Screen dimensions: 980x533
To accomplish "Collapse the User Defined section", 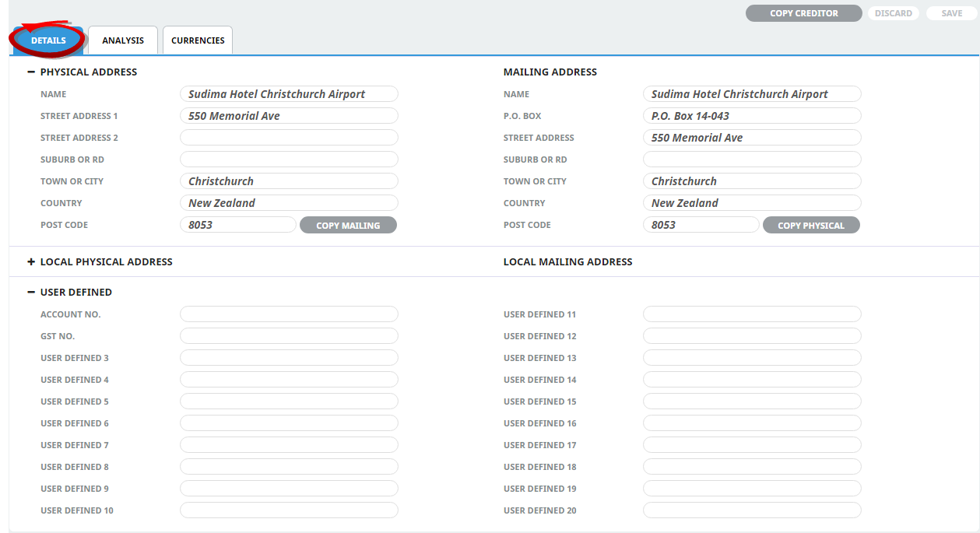I will point(31,293).
